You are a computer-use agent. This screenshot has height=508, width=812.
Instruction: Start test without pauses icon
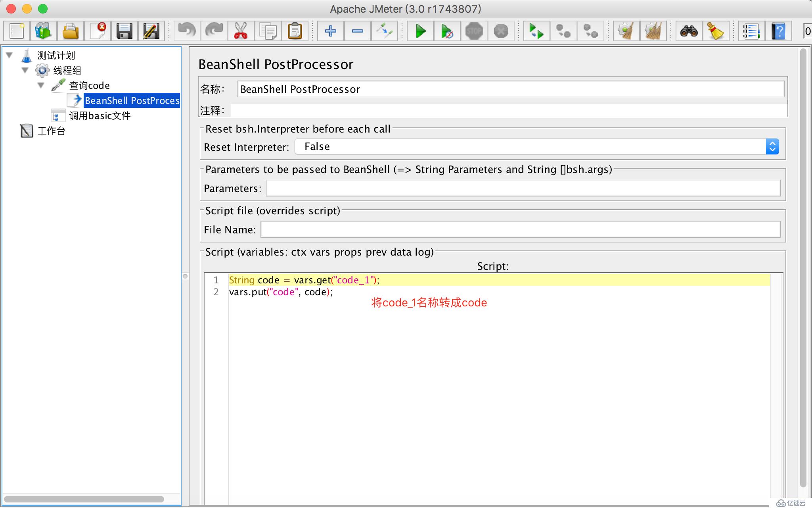(447, 31)
